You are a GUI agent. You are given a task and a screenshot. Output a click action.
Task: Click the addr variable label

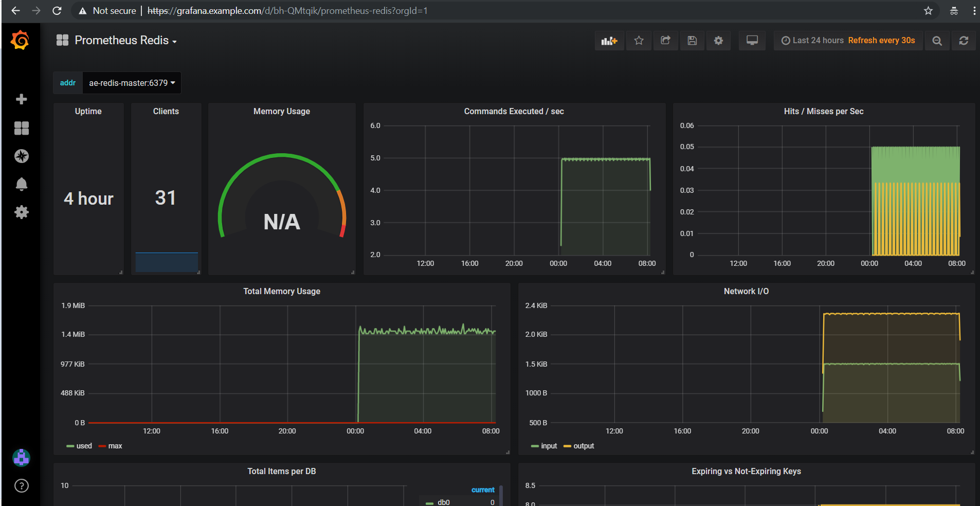(68, 83)
